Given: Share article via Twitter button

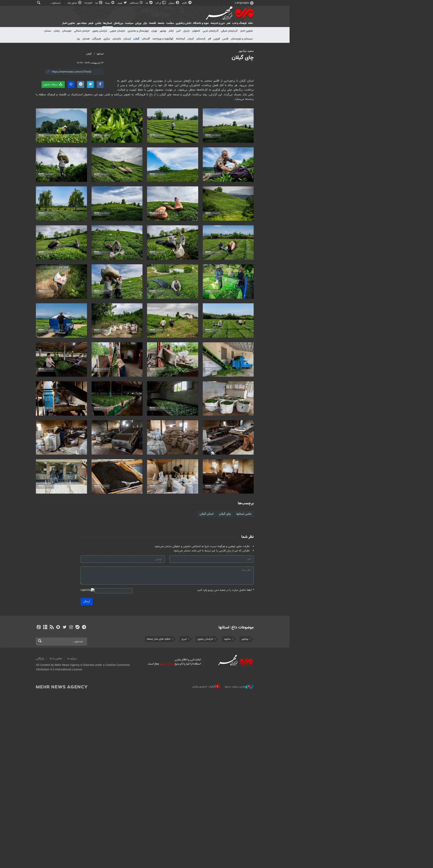Looking at the screenshot, I should 90,84.
